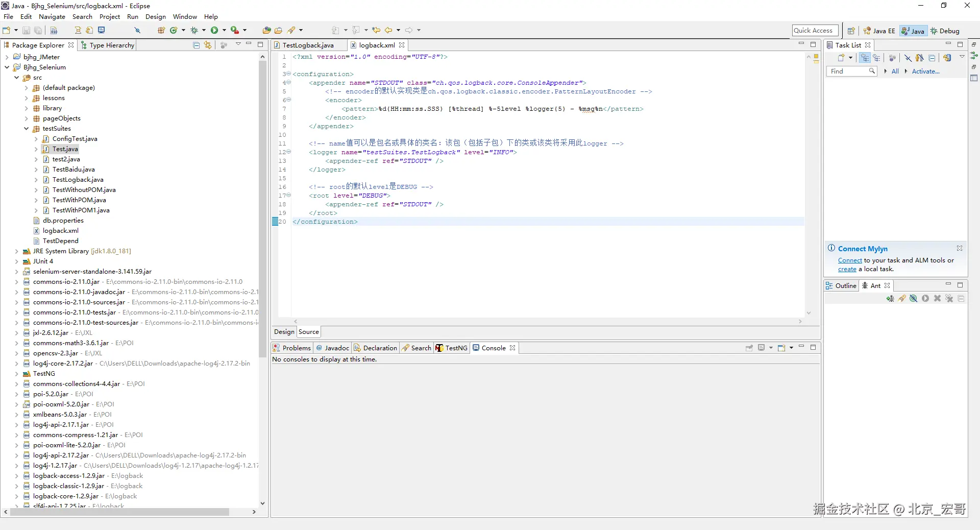This screenshot has height=530, width=980.
Task: Collapse the testSuites package
Action: point(27,129)
